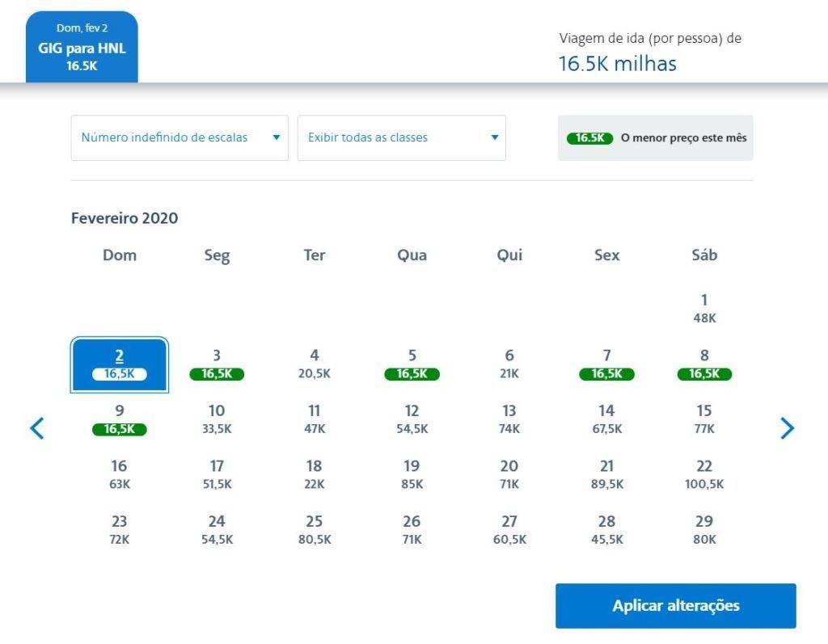Select February 3 with 16,5K fare
The width and height of the screenshot is (828, 644).
pyautogui.click(x=217, y=364)
